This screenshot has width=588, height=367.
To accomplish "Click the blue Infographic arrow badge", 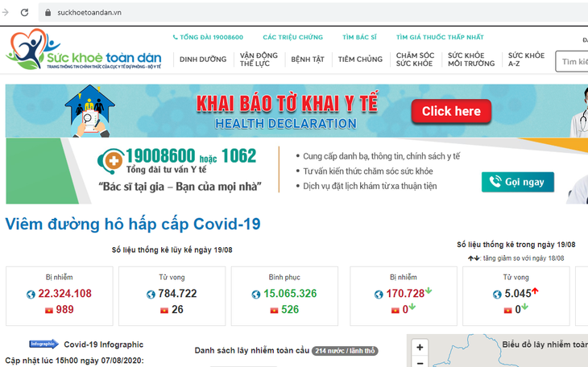I will [x=43, y=344].
